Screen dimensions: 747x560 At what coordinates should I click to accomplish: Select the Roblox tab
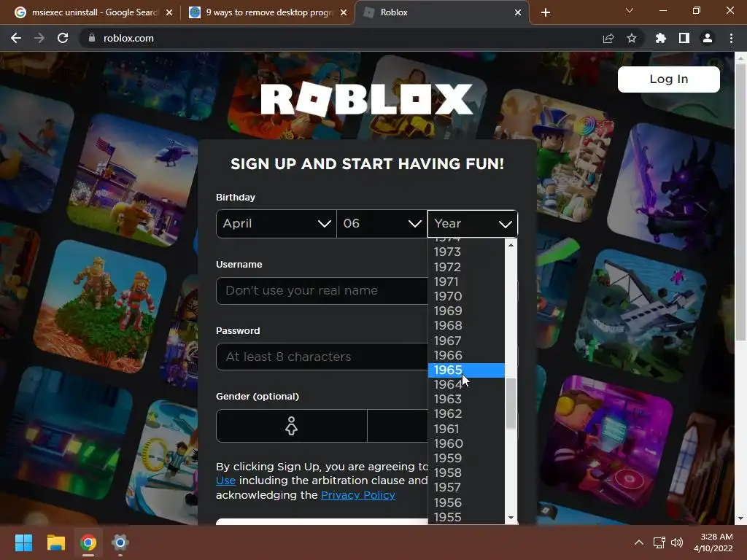click(x=442, y=12)
